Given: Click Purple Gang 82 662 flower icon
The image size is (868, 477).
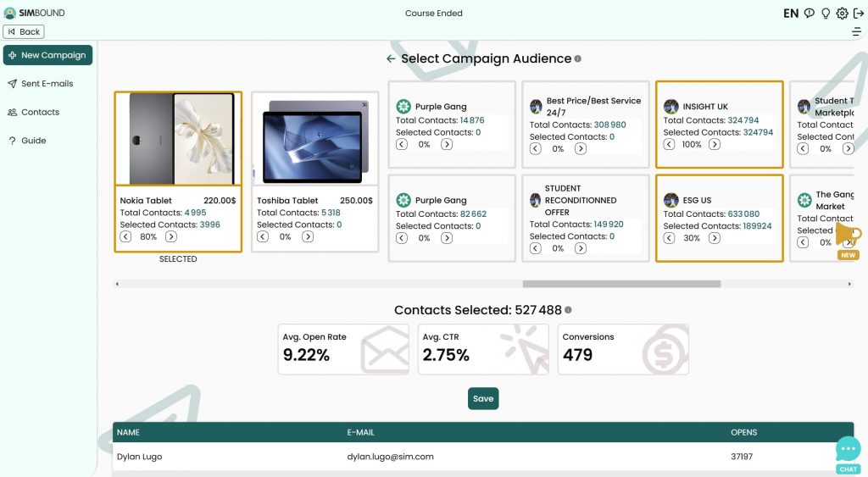Looking at the screenshot, I should tap(403, 200).
